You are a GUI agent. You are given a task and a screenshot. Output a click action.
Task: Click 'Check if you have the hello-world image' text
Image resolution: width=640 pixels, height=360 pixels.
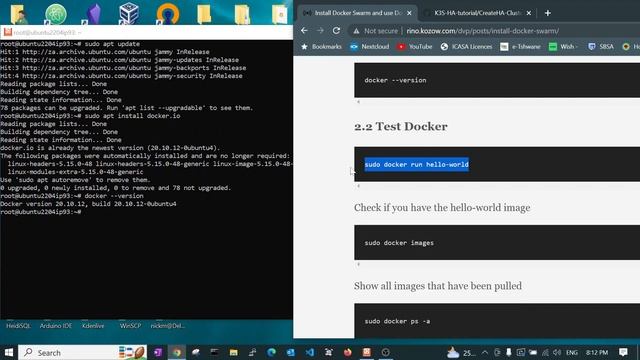pyautogui.click(x=442, y=208)
